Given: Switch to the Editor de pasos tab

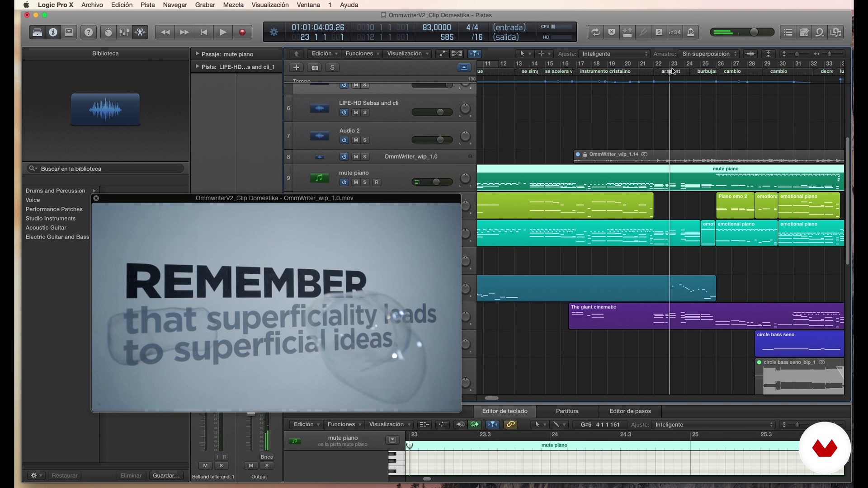Looking at the screenshot, I should tap(630, 411).
